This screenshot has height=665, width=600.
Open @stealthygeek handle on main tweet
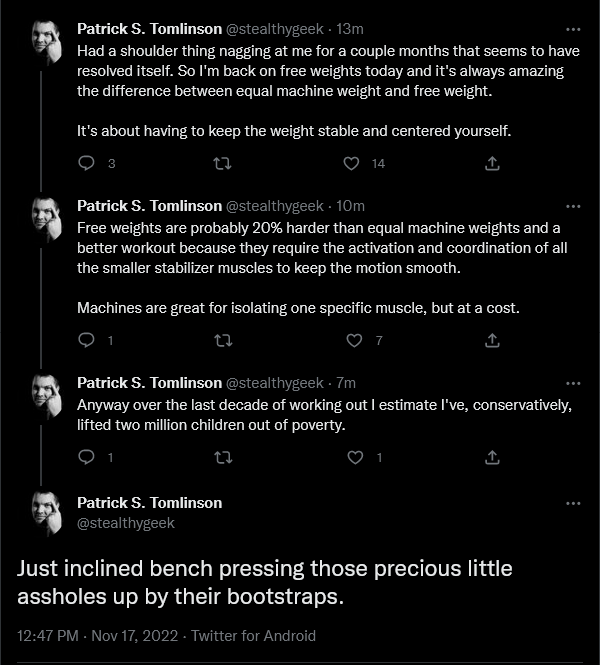click(x=126, y=523)
